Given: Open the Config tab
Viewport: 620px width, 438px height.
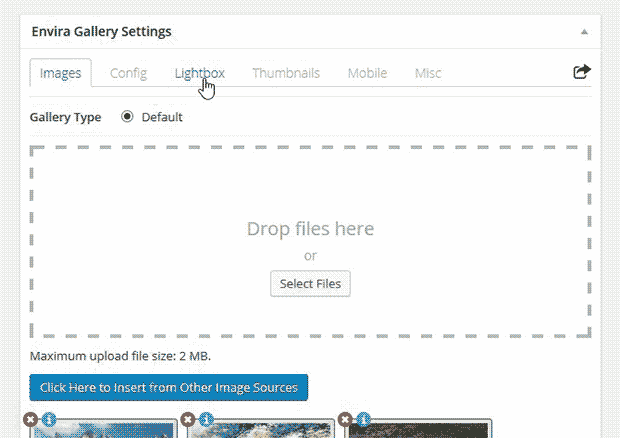Looking at the screenshot, I should (128, 73).
